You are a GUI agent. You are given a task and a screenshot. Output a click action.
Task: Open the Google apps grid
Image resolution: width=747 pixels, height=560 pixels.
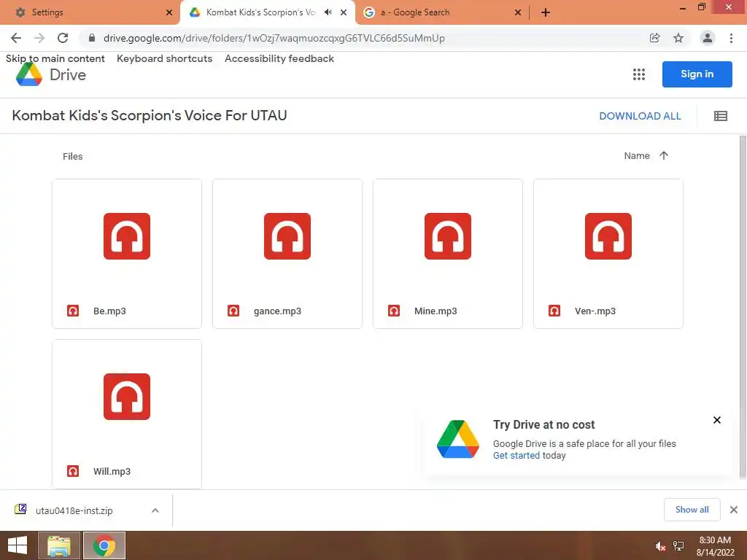[x=639, y=74]
